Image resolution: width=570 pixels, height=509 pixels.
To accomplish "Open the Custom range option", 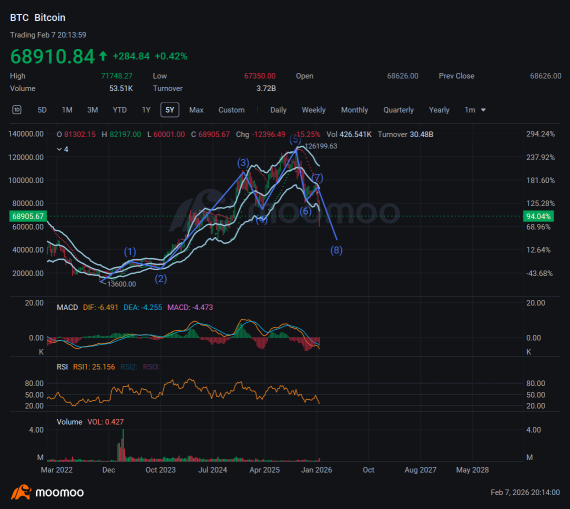I will 232,110.
